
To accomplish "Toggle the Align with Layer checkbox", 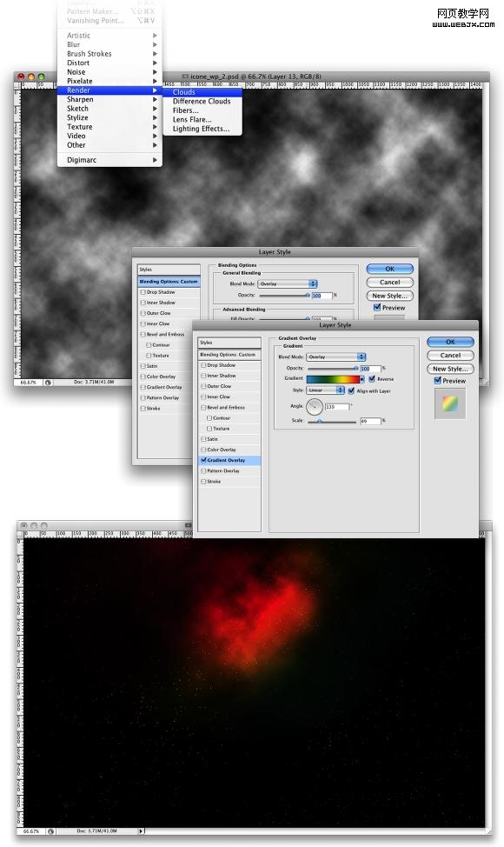I will click(x=351, y=390).
